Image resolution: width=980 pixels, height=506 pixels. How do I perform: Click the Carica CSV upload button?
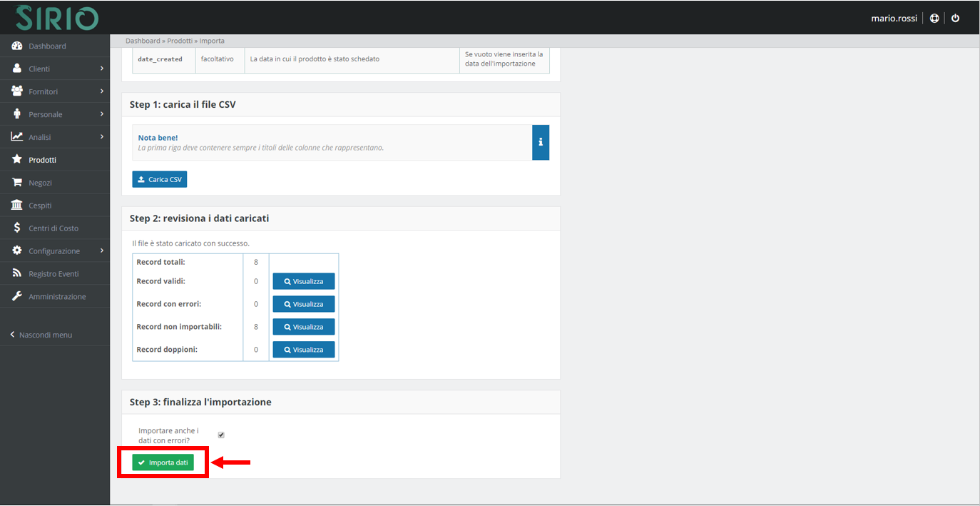coord(160,179)
